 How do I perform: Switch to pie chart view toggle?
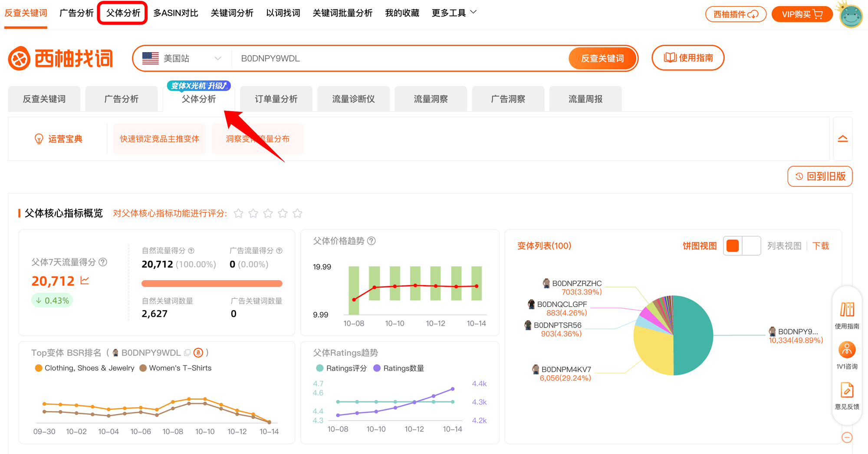733,246
